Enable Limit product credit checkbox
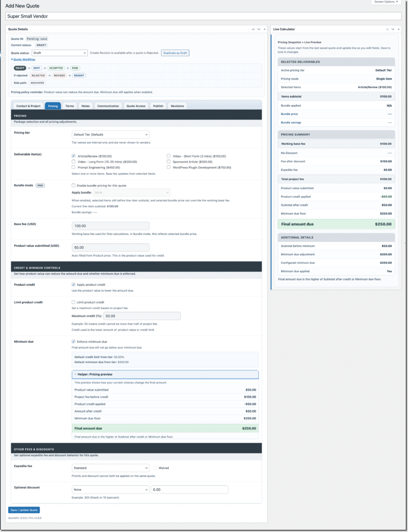This screenshot has width=408, height=532. (73, 302)
